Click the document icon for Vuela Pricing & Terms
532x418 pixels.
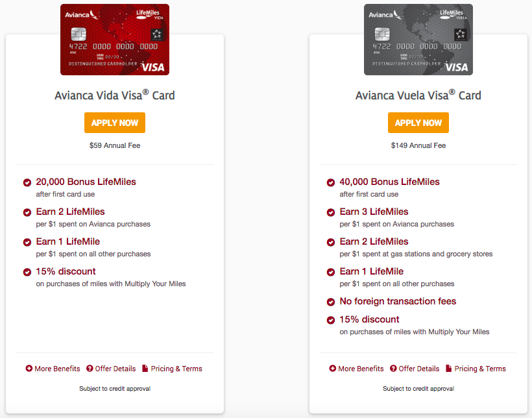pos(449,369)
